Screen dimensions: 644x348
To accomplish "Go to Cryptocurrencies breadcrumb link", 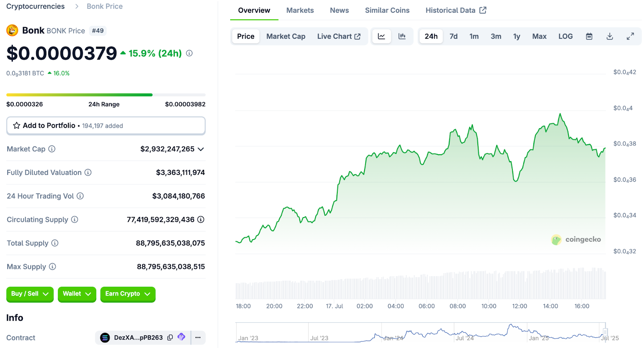I will pos(35,6).
